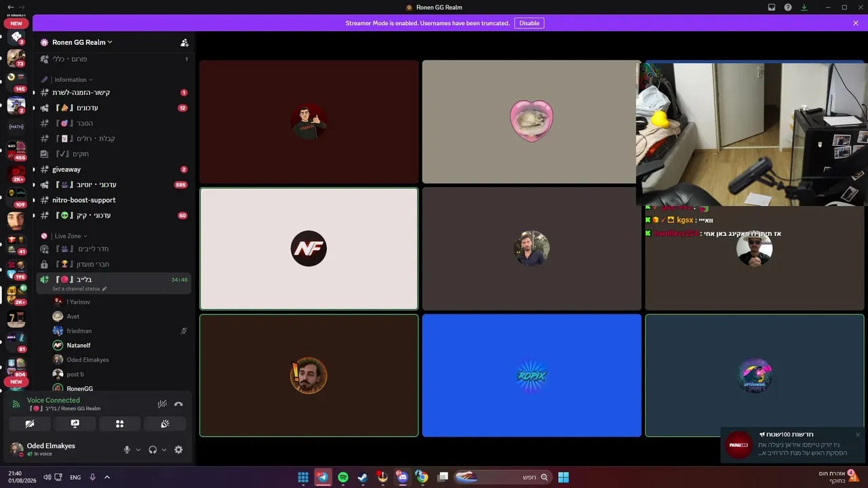
Task: Open the קישור-הזמנה-לשרת channel
Action: pyautogui.click(x=113, y=92)
